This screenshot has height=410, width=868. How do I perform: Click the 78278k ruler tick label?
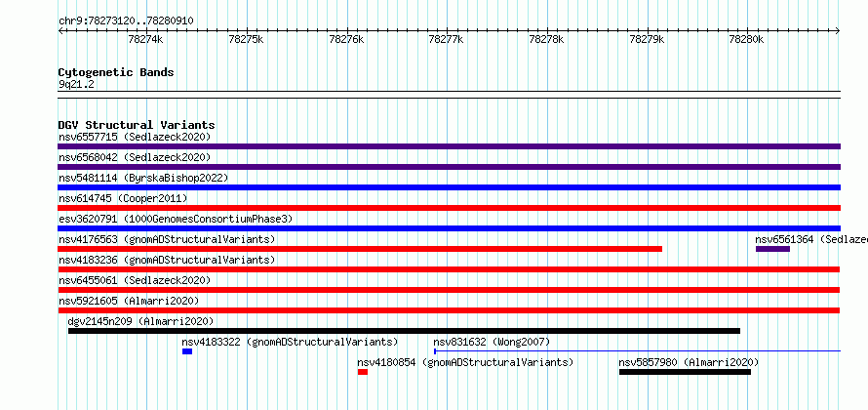click(x=547, y=40)
